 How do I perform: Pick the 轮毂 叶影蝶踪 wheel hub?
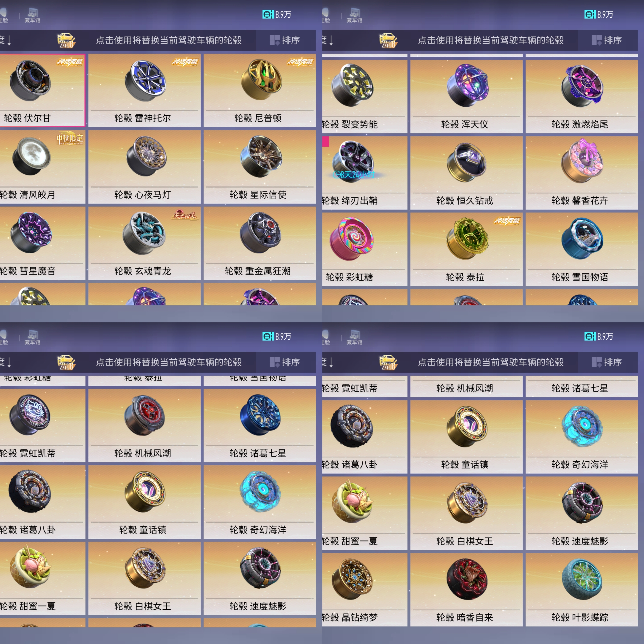click(582, 590)
